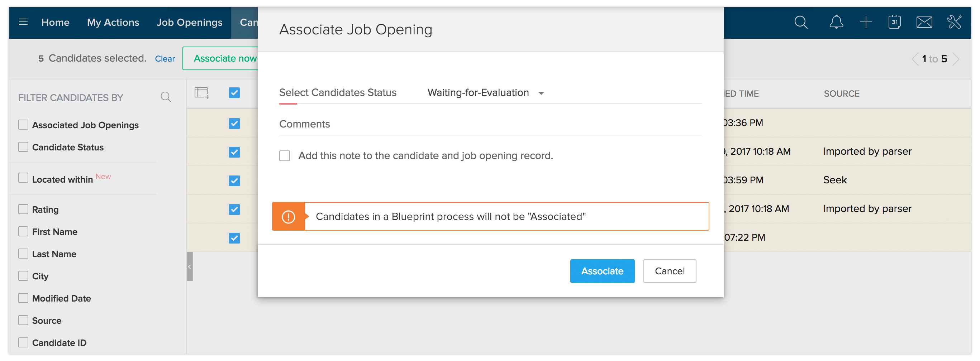The width and height of the screenshot is (980, 361).
Task: Go to next page of candidates
Action: pyautogui.click(x=955, y=59)
